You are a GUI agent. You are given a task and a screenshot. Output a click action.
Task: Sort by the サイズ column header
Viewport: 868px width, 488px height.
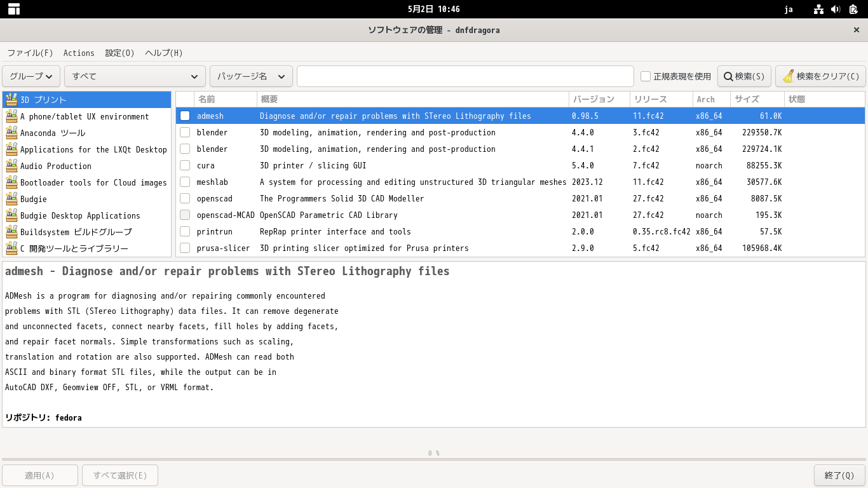757,99
